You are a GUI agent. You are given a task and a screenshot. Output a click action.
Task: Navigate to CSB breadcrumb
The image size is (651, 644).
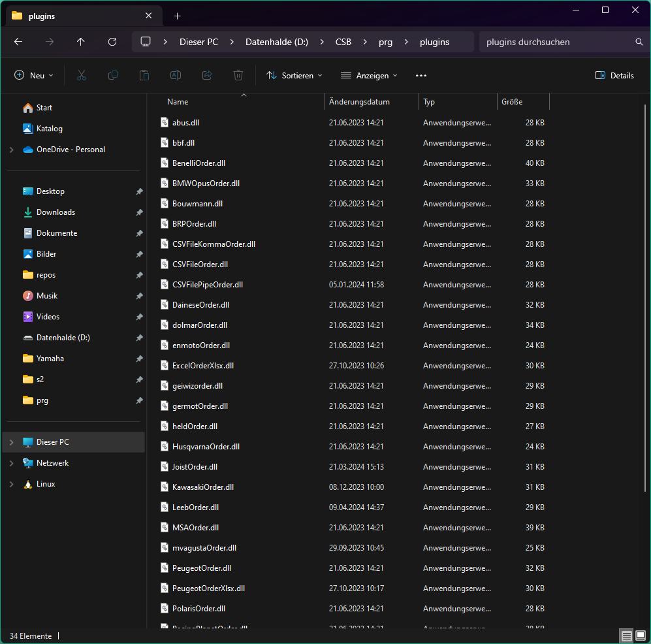[343, 42]
